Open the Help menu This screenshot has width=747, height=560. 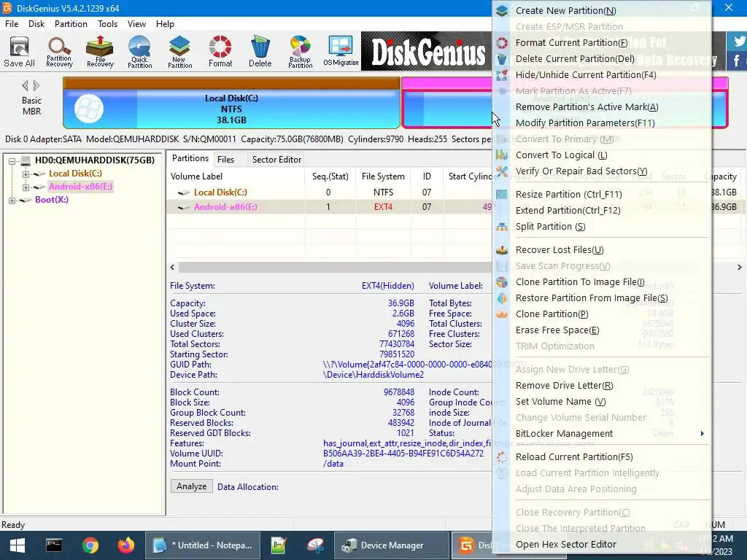[165, 24]
